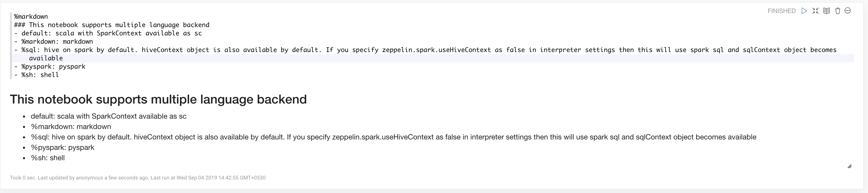The height and width of the screenshot is (193, 868).
Task: Click rendered bullet '%pyspark: pyspark'
Action: 63,147
